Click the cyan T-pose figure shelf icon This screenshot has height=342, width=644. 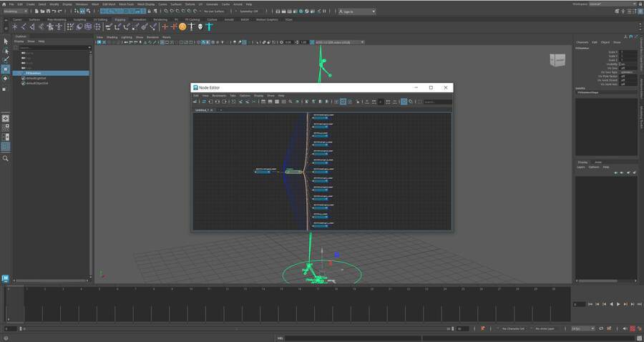209,26
